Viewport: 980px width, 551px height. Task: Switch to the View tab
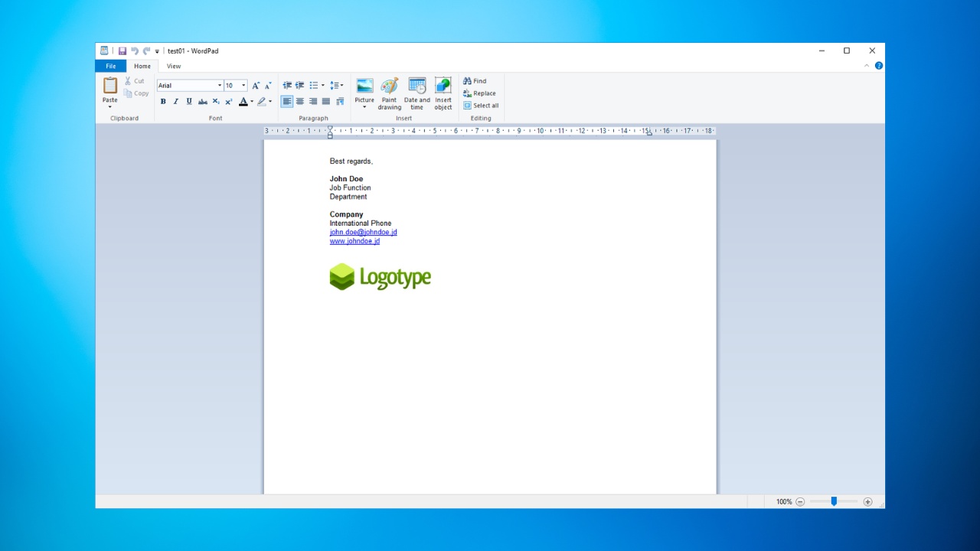[174, 67]
